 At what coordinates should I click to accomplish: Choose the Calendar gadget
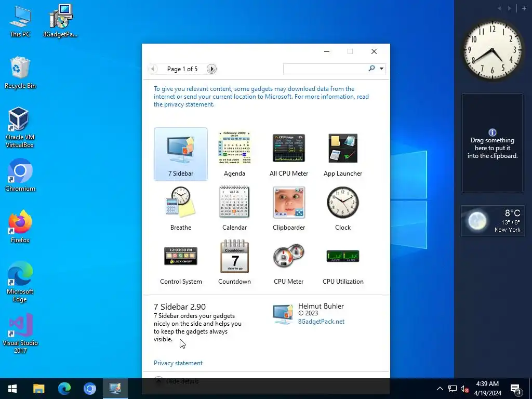(234, 208)
